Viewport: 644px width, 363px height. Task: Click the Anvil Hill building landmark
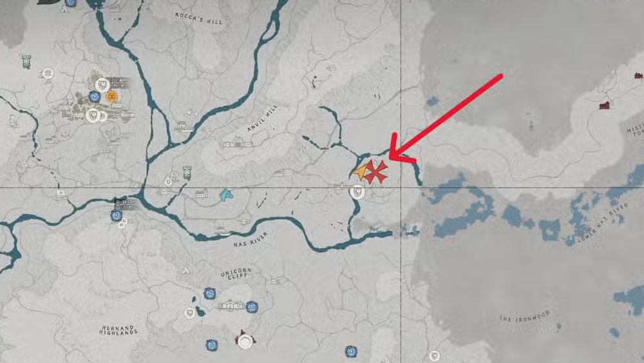click(x=238, y=142)
